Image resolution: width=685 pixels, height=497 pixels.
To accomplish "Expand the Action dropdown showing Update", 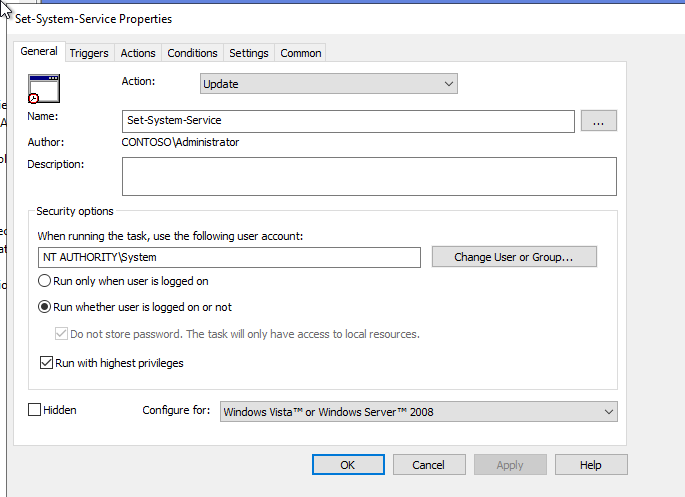I will click(x=328, y=84).
